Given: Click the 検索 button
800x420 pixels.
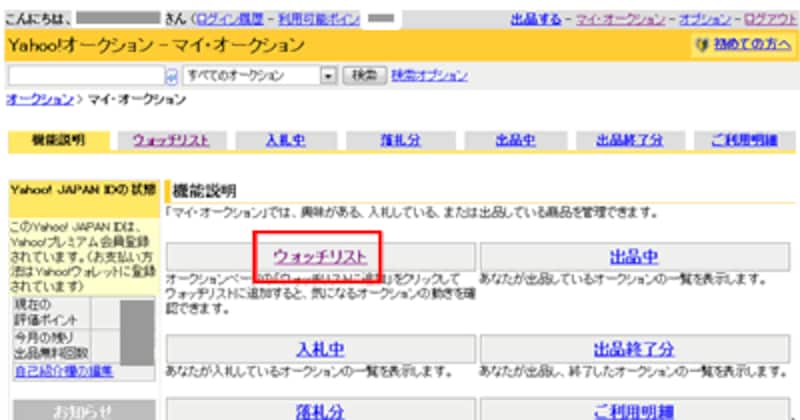Looking at the screenshot, I should [x=364, y=76].
